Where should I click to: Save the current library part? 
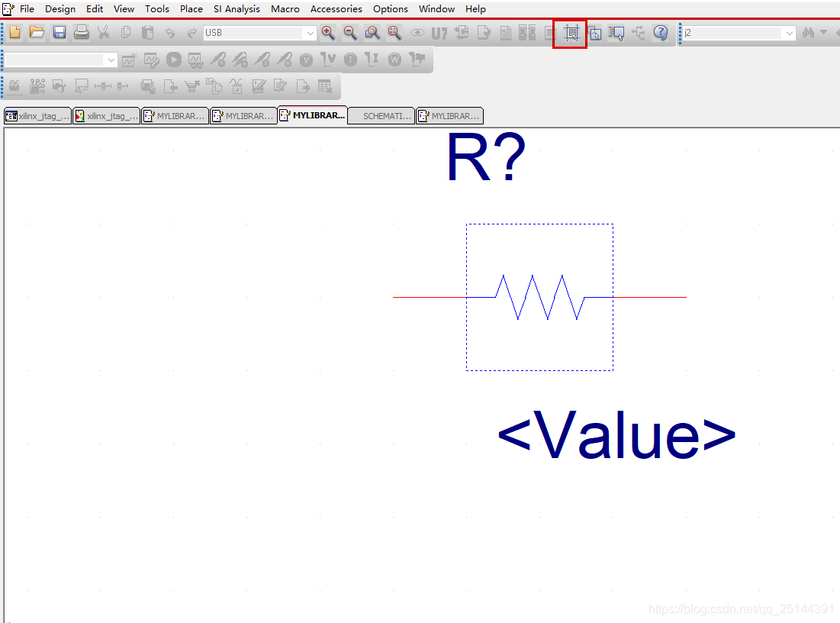point(59,33)
